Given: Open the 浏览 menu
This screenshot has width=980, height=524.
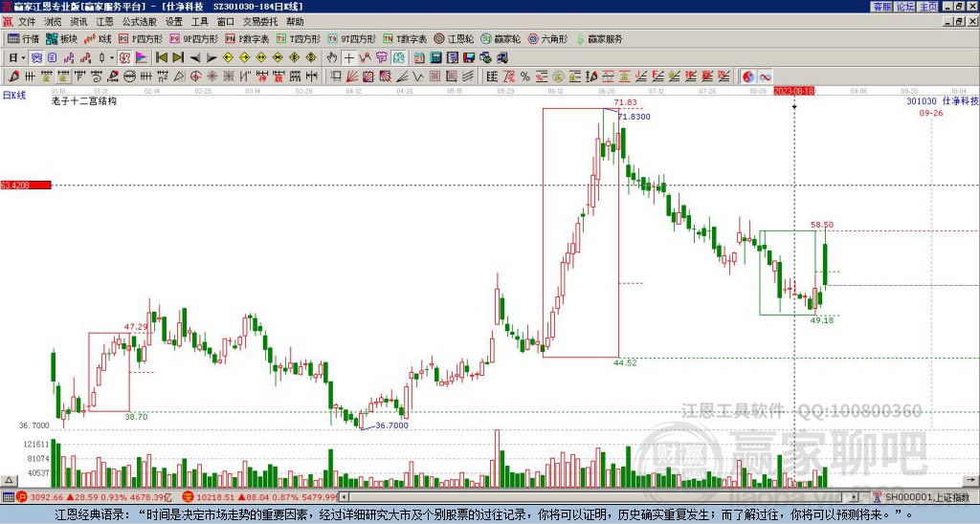Looking at the screenshot, I should (54, 22).
